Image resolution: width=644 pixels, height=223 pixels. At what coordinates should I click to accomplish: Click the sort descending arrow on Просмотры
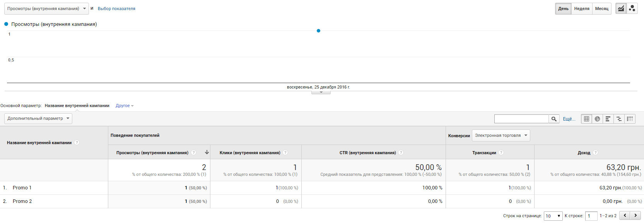(x=207, y=152)
